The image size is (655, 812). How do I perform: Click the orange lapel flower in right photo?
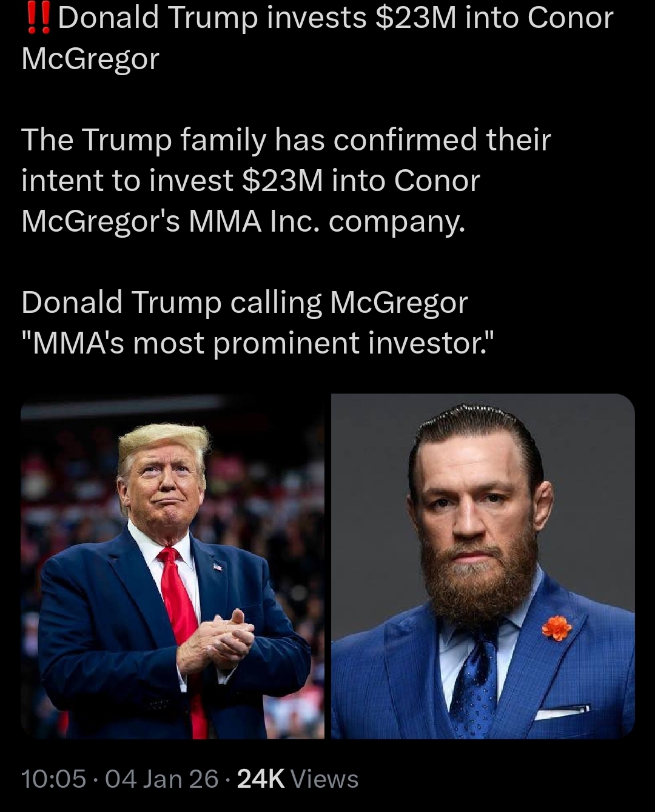557,628
